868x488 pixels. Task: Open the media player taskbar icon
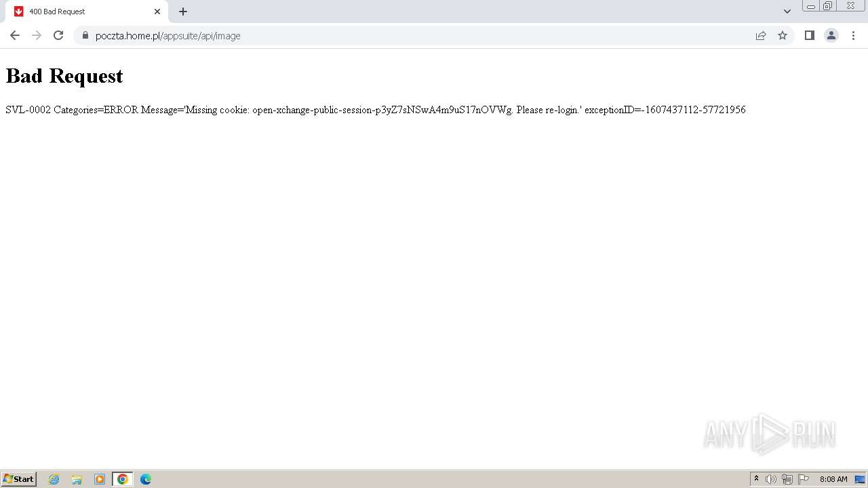click(100, 479)
